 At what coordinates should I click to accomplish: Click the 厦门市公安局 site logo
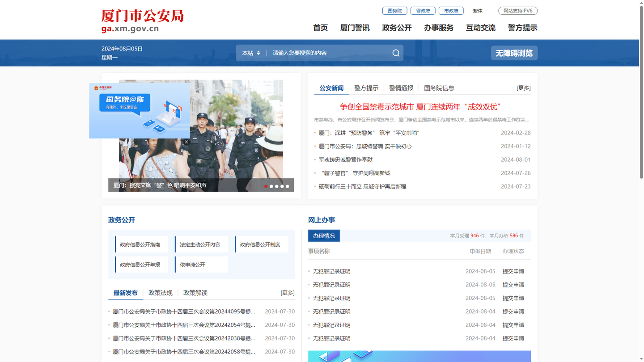142,21
